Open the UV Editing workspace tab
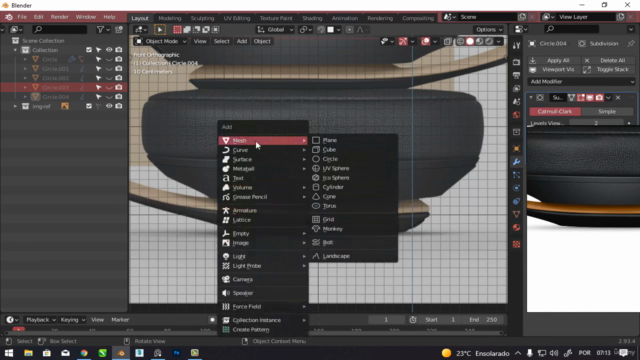Screen dimensions: 640x360 point(237,18)
